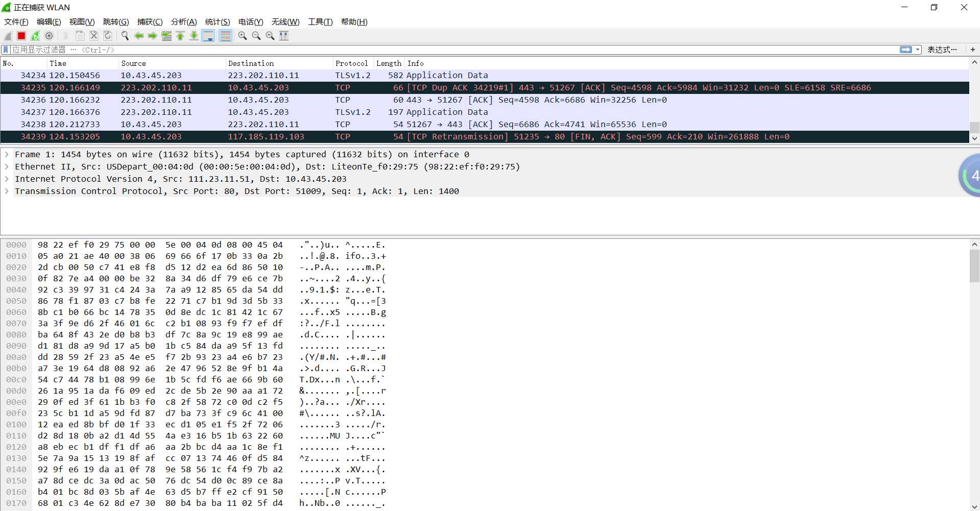Viewport: 980px width, 511px height.
Task: Go back in packet history
Action: [139, 36]
